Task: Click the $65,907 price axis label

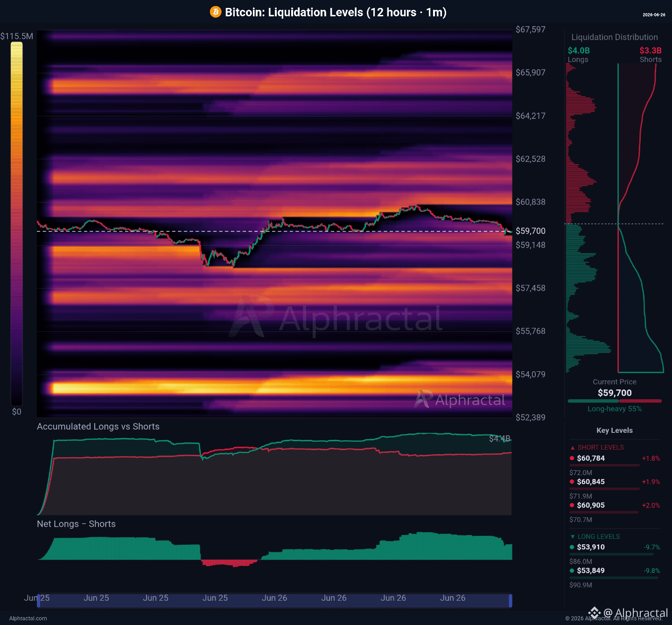Action: tap(531, 73)
